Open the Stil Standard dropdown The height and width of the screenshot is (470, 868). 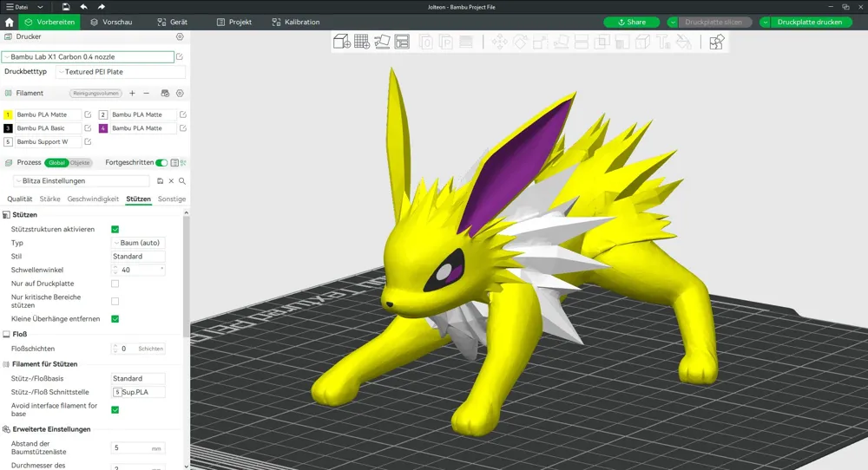pos(138,257)
